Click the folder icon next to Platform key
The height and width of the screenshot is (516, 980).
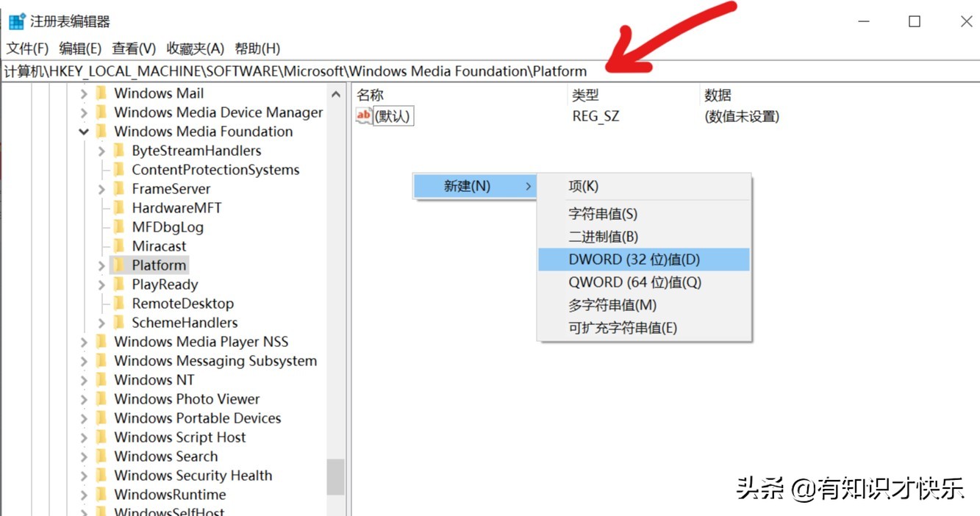pyautogui.click(x=121, y=265)
